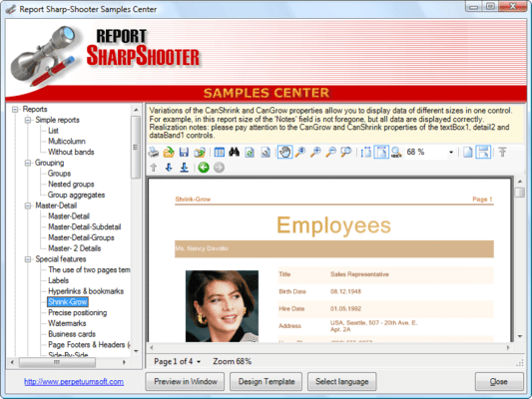The height and width of the screenshot is (399, 532).
Task: Click the blue next page down arrow
Action: pyautogui.click(x=169, y=168)
